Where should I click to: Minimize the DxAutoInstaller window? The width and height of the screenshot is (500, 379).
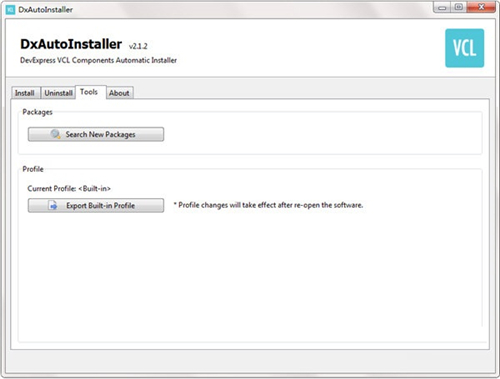[442, 7]
